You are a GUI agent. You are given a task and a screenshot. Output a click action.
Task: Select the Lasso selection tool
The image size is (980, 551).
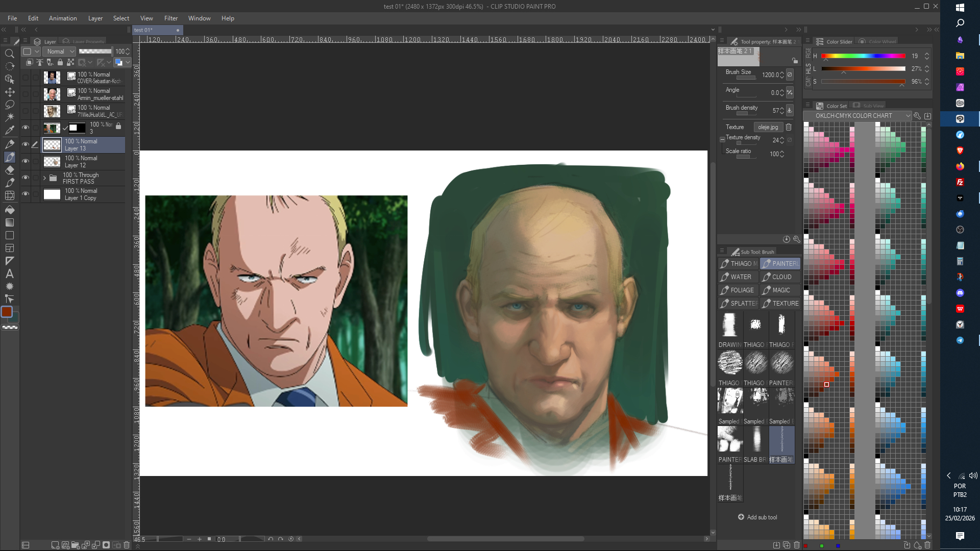click(9, 105)
